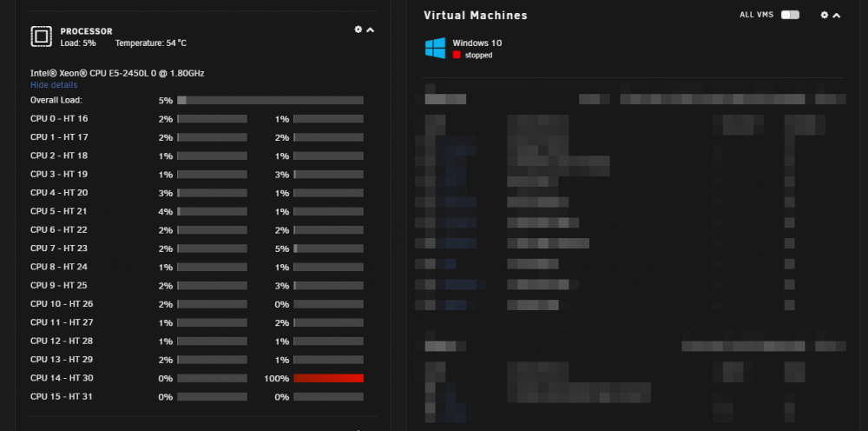Select the CPU 15 - HT 31 label
Screen dimensions: 868x431
[62, 396]
